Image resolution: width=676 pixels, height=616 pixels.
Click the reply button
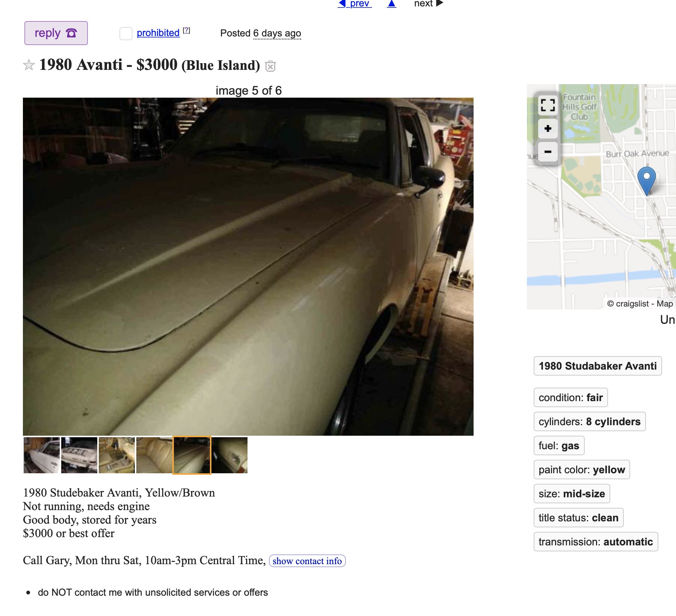56,33
